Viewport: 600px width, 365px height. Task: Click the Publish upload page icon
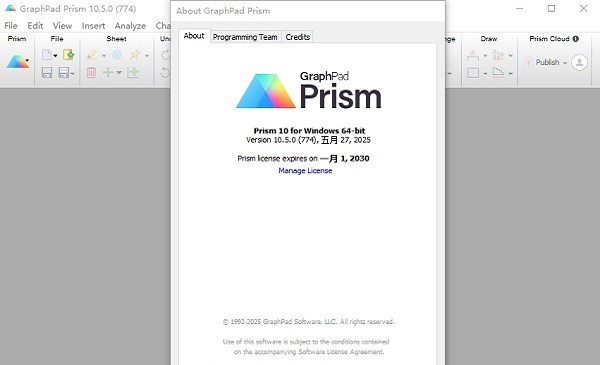pos(528,62)
